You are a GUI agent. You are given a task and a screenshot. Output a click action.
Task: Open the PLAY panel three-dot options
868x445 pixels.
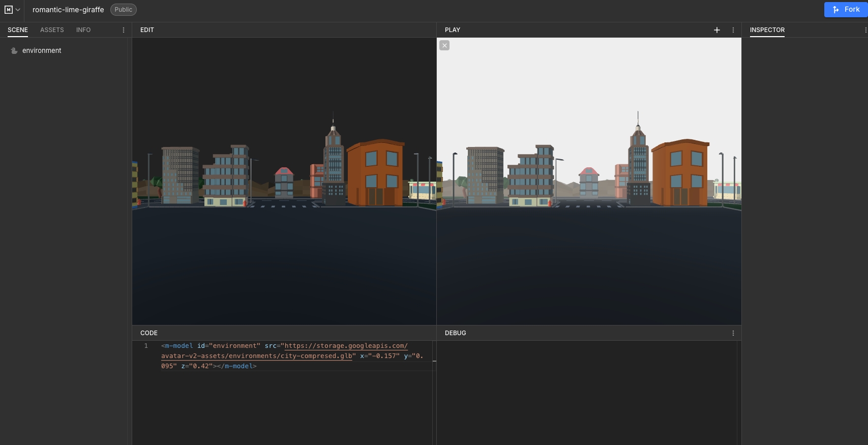[733, 30]
